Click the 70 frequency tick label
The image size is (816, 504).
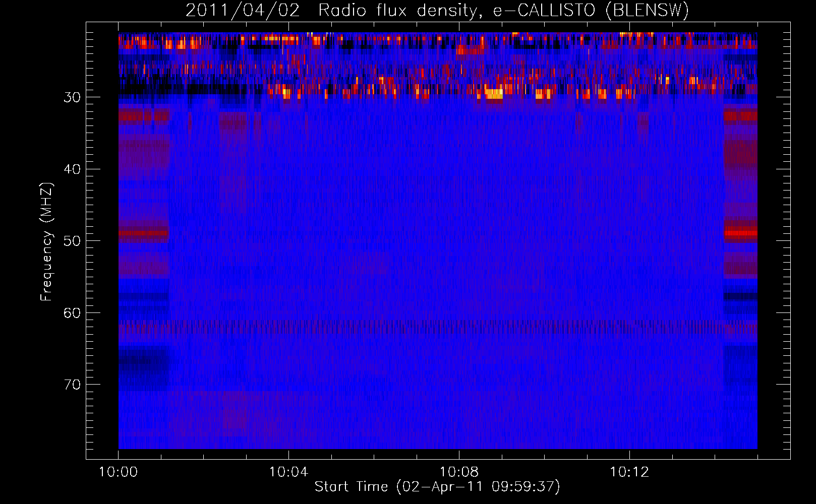pyautogui.click(x=72, y=385)
